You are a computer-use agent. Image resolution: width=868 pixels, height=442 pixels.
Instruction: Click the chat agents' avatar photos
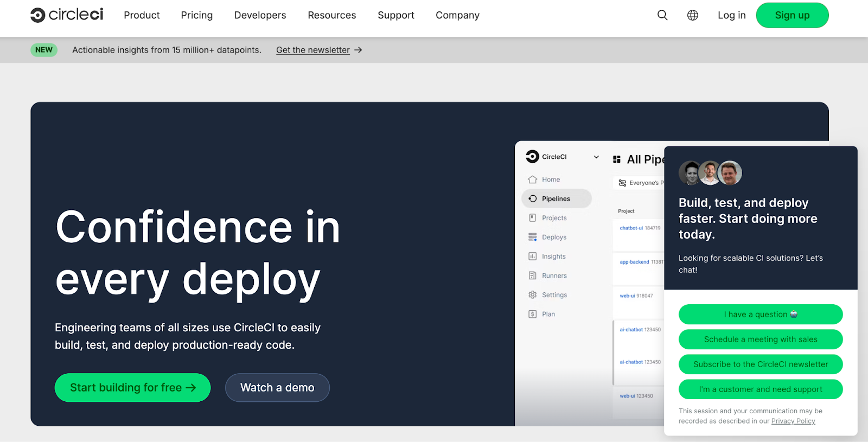pos(710,173)
